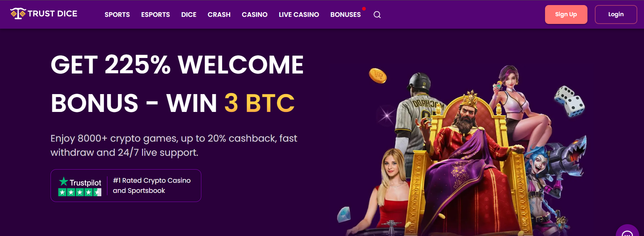Click the green Trustpilot star logo
Screen dimensions: 644x236
(64, 181)
